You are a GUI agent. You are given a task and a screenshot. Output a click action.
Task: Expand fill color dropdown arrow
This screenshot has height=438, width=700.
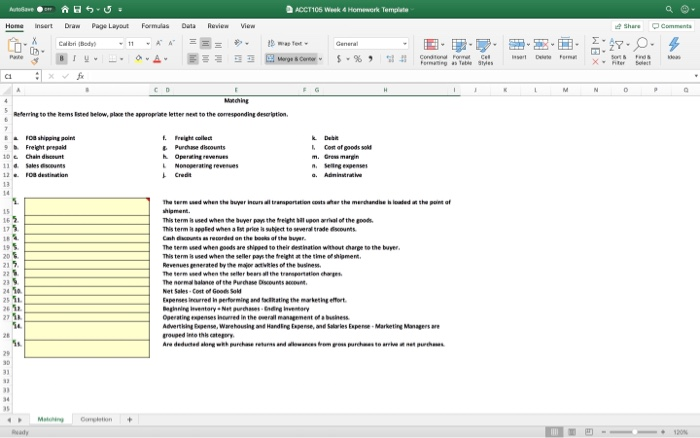point(147,59)
